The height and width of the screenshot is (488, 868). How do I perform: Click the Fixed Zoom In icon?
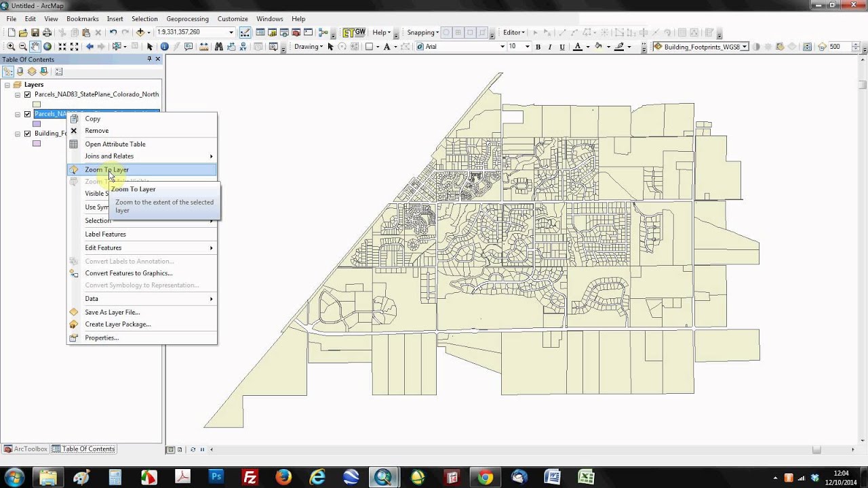[62, 47]
